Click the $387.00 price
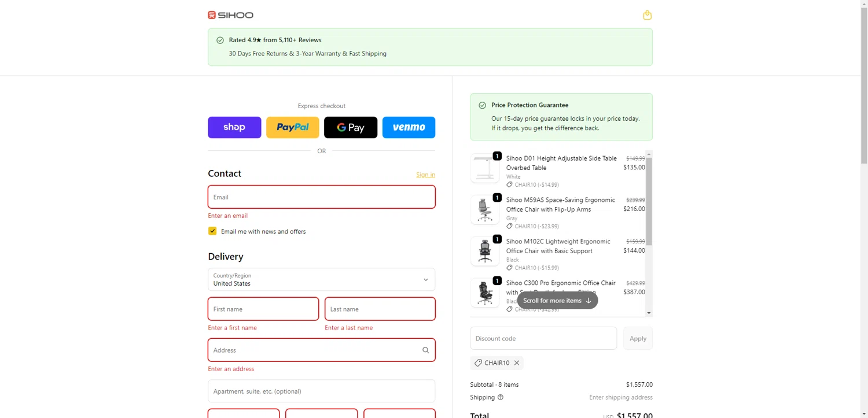The height and width of the screenshot is (418, 868). pos(634,292)
